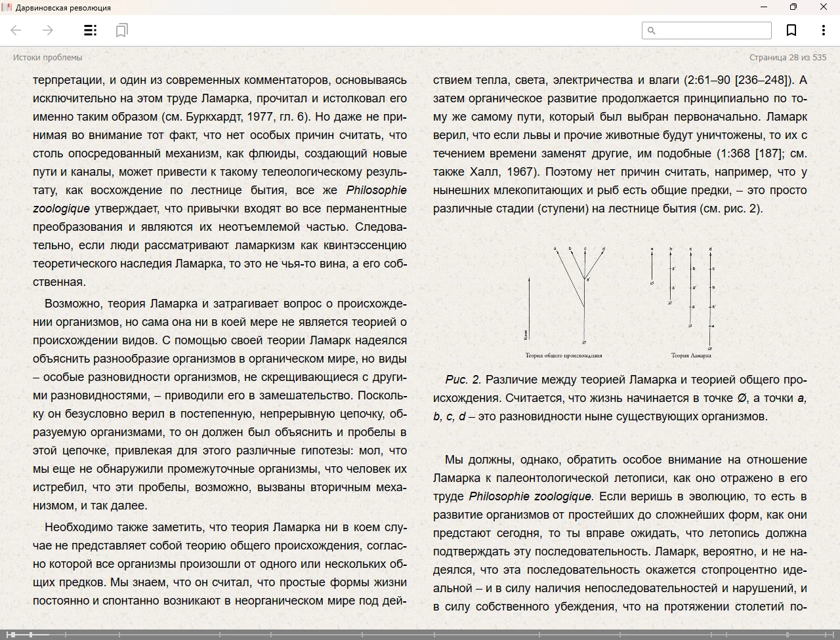Click the italic 'Philosophie zoologique' in right column
Screen dimensions: 840x640
530,496
